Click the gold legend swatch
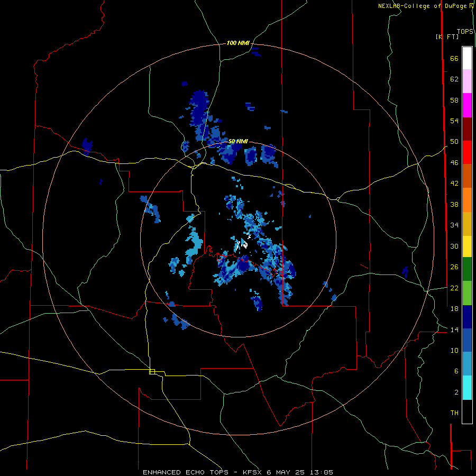 tap(467, 224)
